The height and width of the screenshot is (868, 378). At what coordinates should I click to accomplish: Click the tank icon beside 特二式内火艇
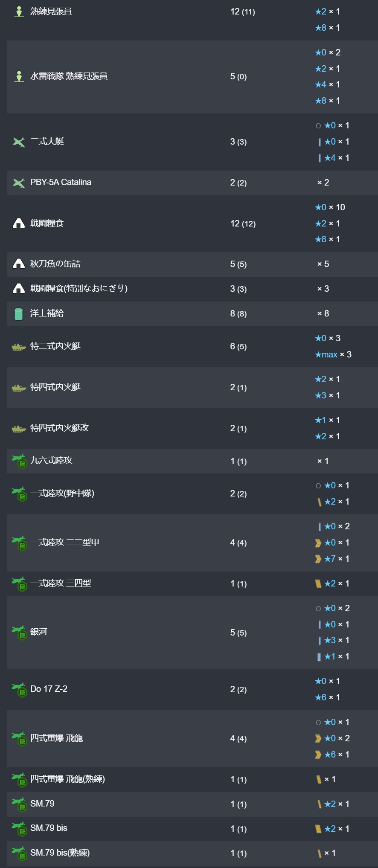click(19, 347)
